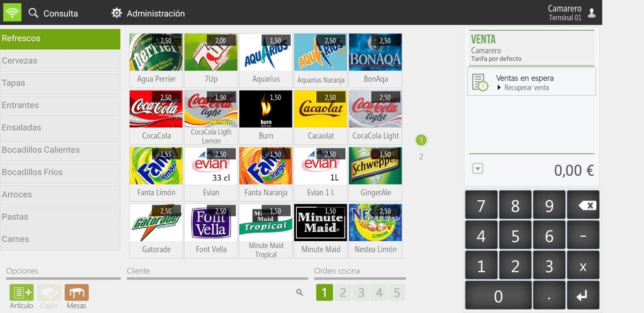Tap the keypad minus key
The width and height of the screenshot is (644, 313).
584,236
